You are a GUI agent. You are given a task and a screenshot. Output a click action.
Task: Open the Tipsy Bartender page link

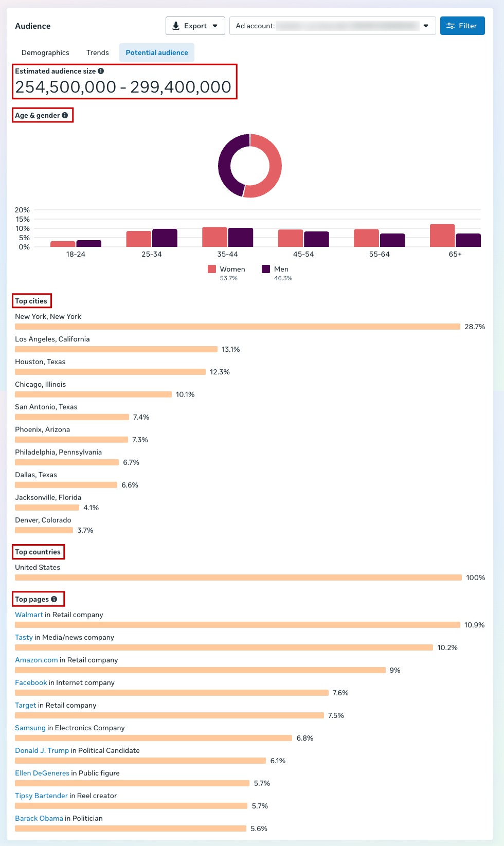(41, 796)
